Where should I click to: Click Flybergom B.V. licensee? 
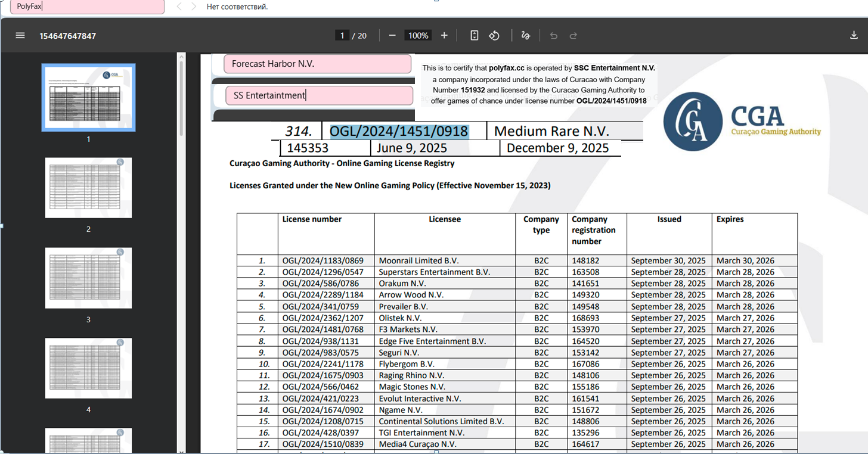click(x=407, y=364)
